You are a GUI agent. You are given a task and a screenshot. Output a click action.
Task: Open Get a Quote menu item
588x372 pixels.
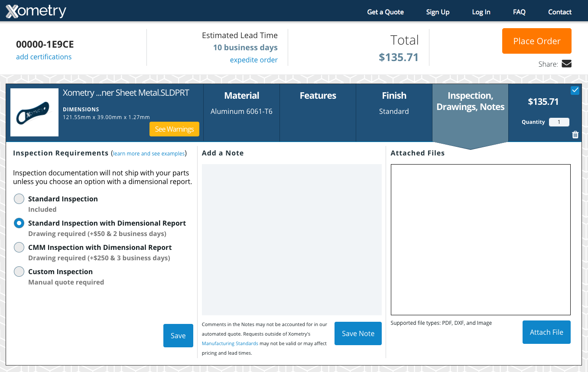[x=385, y=12]
